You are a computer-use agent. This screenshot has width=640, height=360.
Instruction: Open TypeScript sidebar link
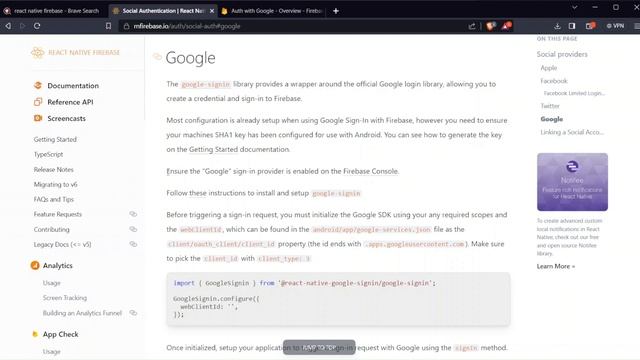click(x=48, y=154)
